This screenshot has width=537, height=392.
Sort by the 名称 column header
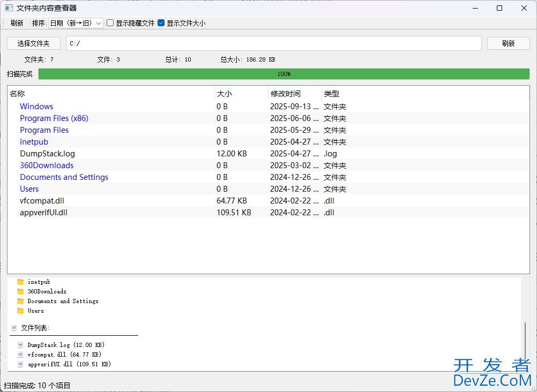click(x=110, y=94)
